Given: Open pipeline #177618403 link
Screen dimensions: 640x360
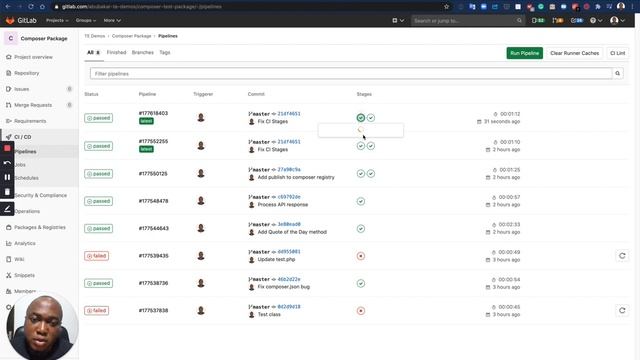Looking at the screenshot, I should pos(153,113).
